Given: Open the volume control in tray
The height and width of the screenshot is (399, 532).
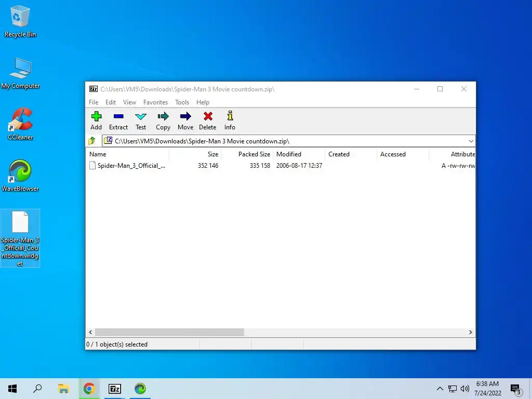Looking at the screenshot, I should (x=465, y=389).
